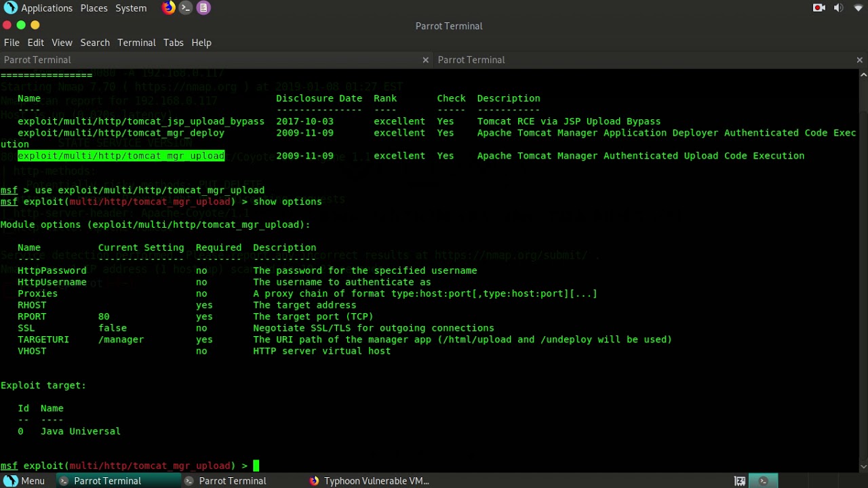Close the first Parrot Terminal tab
This screenshot has height=488, width=868.
[425, 60]
